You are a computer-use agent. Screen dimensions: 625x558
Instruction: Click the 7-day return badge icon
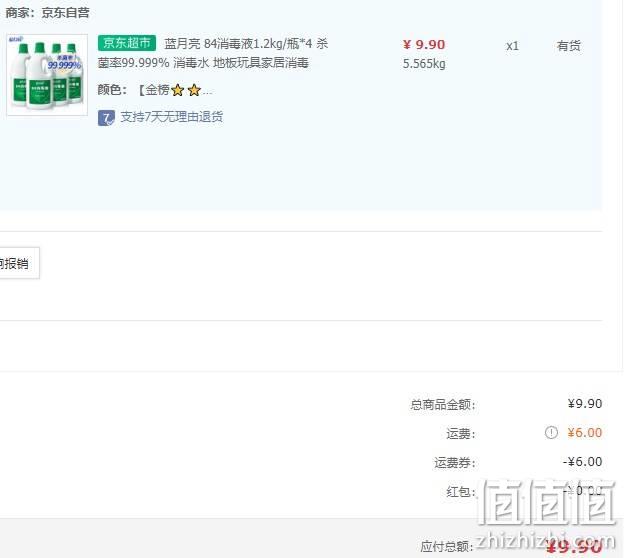(x=106, y=118)
